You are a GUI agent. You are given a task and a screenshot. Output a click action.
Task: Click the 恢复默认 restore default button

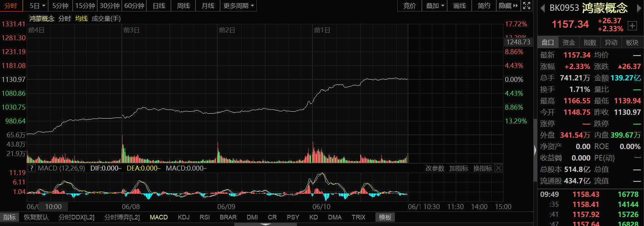click(x=36, y=217)
